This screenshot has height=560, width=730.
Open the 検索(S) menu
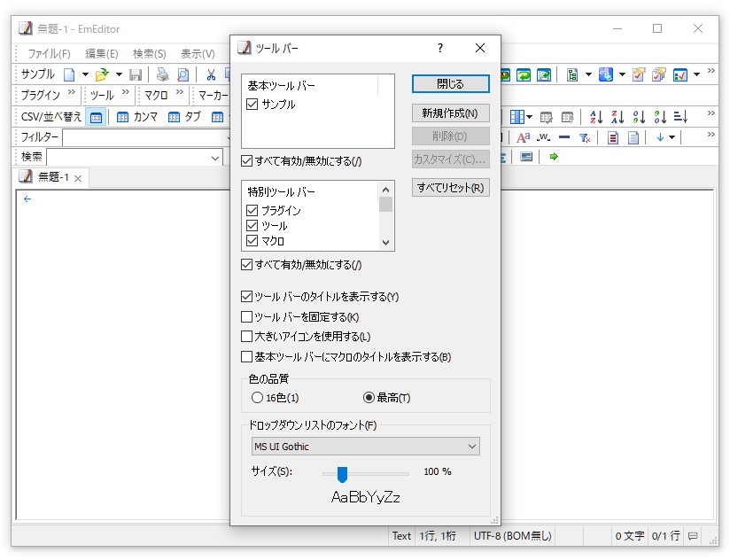(150, 54)
